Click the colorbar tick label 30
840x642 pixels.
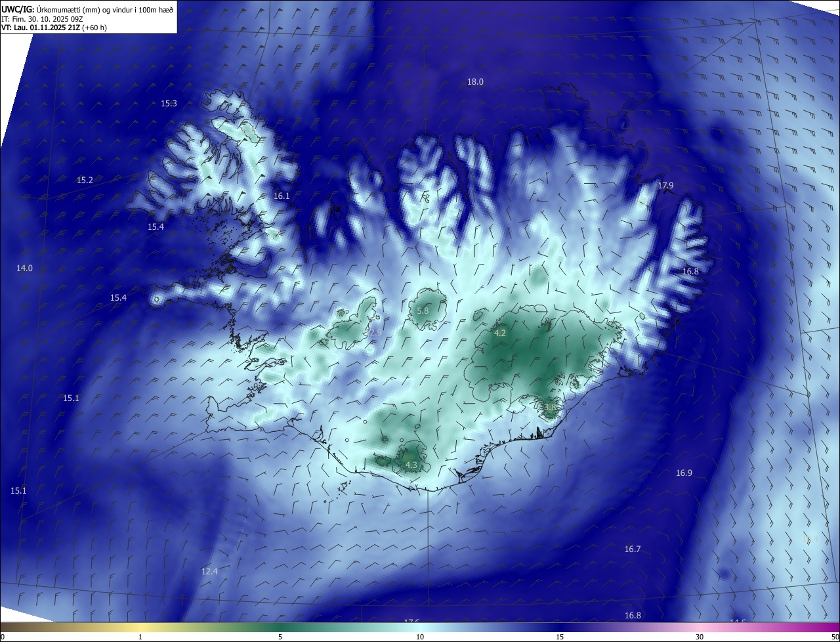700,637
